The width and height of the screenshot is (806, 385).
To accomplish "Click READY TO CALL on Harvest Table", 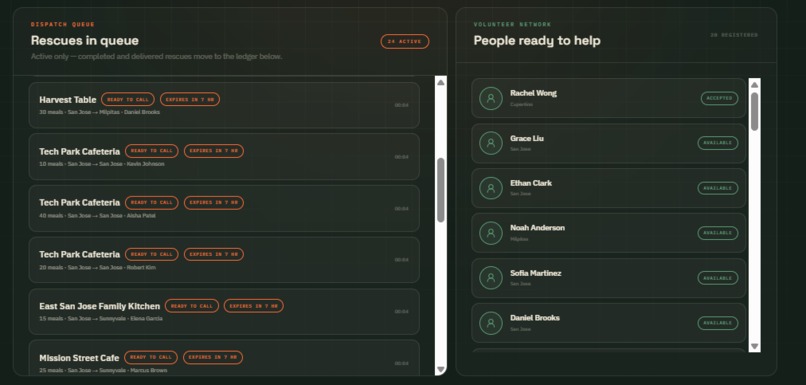I will pos(128,100).
